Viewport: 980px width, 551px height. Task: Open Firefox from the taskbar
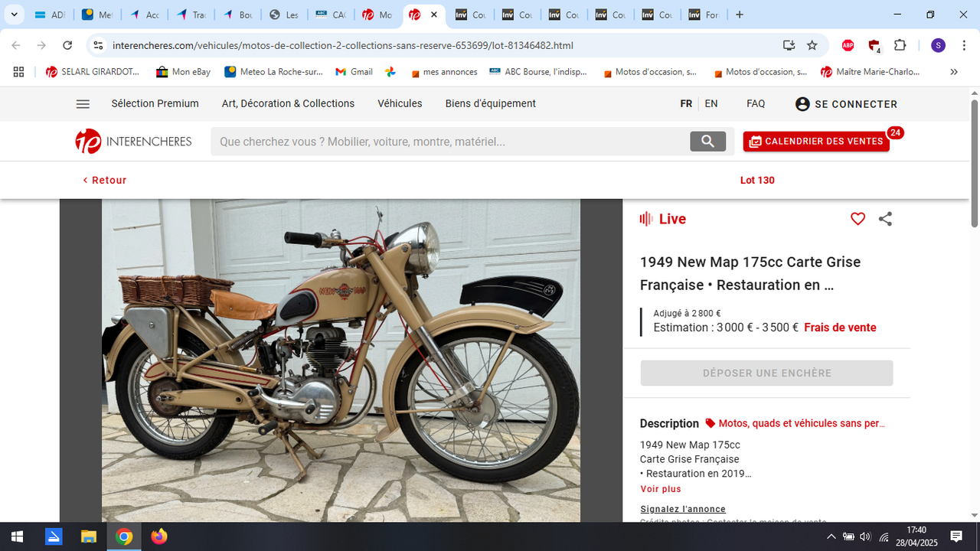click(x=158, y=536)
